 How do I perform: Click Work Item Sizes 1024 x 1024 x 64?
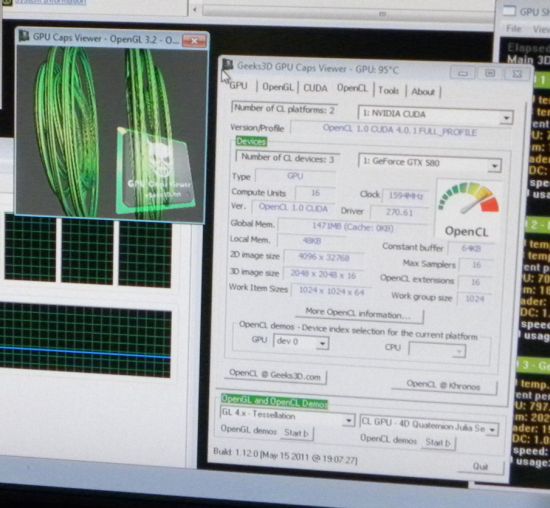click(x=331, y=291)
